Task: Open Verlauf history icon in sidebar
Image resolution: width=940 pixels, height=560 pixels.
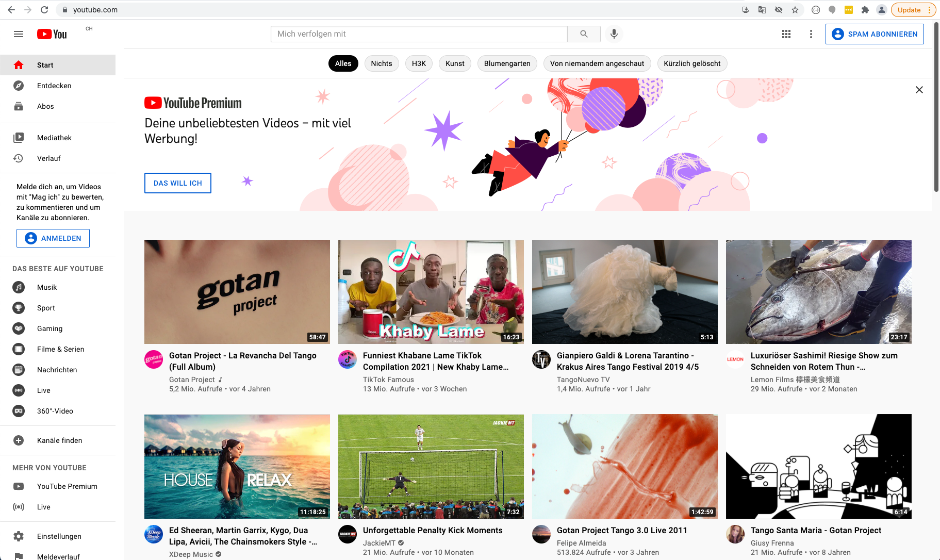Action: click(x=19, y=158)
